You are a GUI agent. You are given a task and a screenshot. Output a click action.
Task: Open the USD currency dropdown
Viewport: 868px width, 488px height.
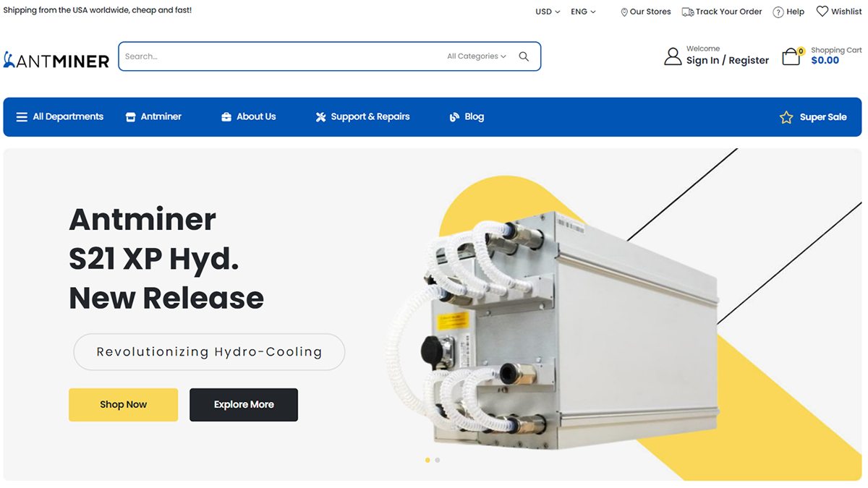pyautogui.click(x=547, y=12)
